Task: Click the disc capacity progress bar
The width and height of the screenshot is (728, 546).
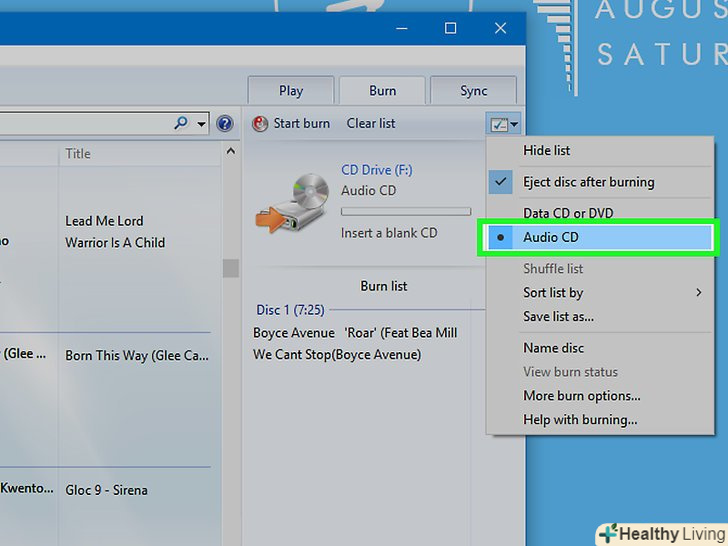Action: click(406, 212)
